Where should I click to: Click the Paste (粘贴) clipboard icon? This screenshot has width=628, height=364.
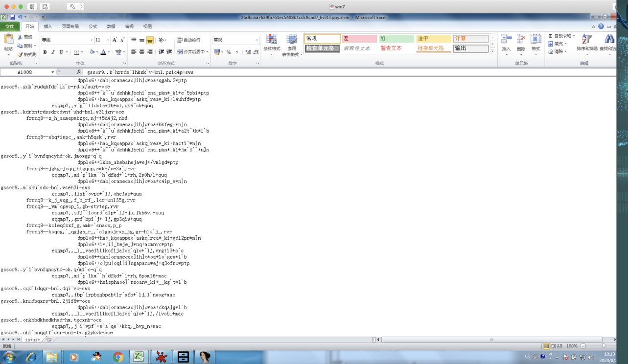tap(8, 40)
